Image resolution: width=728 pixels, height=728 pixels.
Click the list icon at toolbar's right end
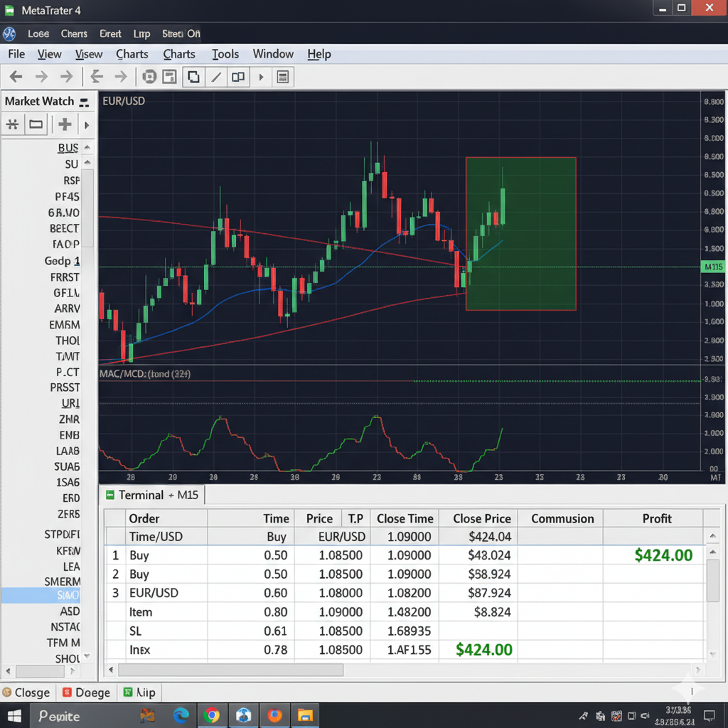pos(282,77)
